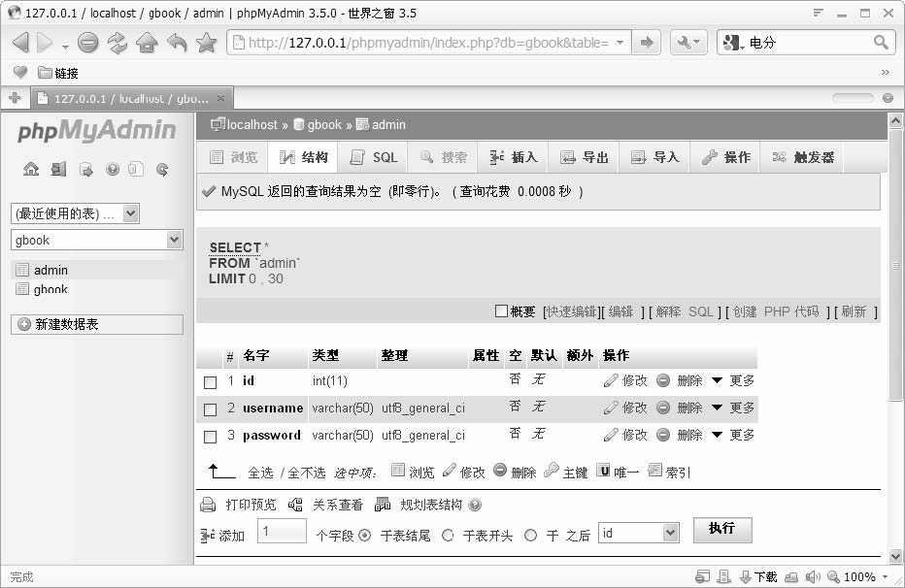Switch to the 导入 tab
The image size is (905, 588).
point(655,157)
